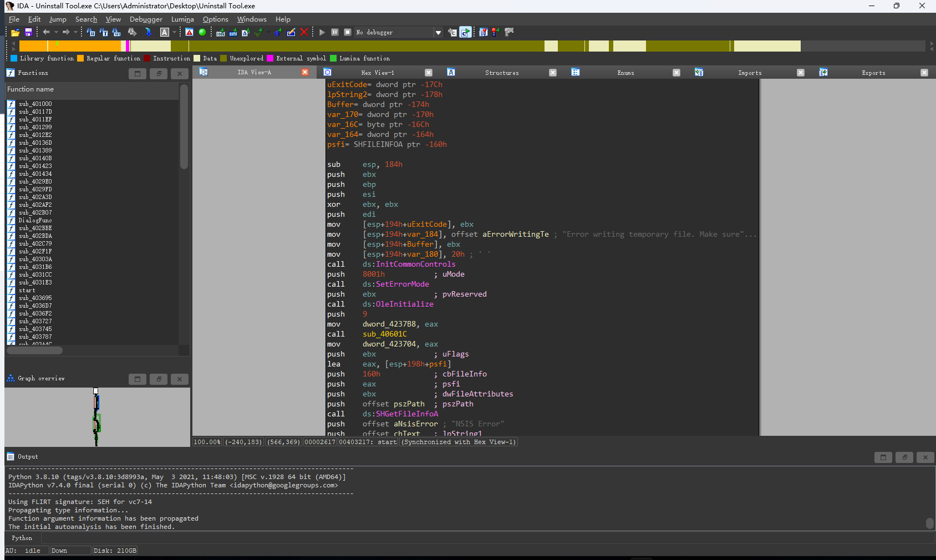Viewport: 936px width, 560px height.
Task: Switch to the Enums tab
Action: (625, 73)
